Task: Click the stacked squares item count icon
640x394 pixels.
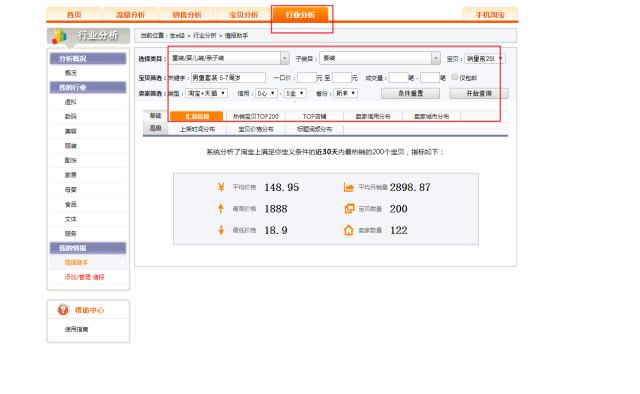Action: [x=349, y=209]
